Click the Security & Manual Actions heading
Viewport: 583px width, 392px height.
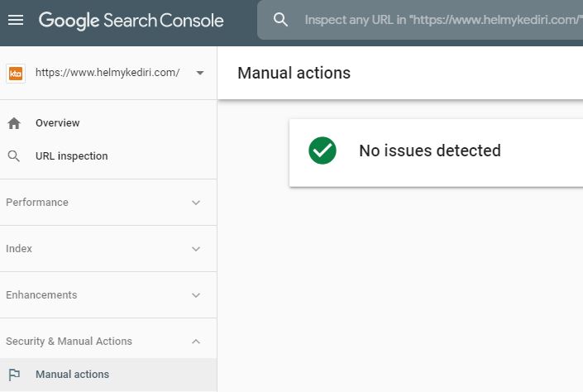pyautogui.click(x=69, y=342)
